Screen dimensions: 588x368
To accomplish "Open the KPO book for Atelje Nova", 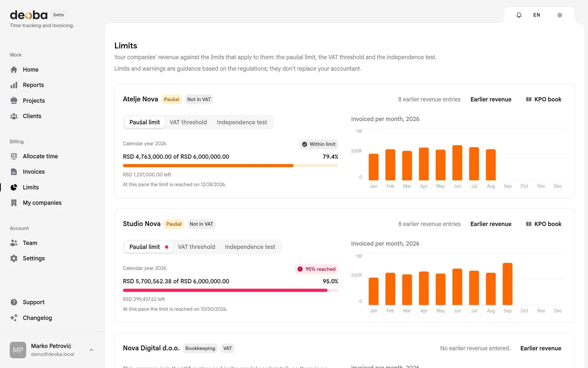I will tap(544, 99).
